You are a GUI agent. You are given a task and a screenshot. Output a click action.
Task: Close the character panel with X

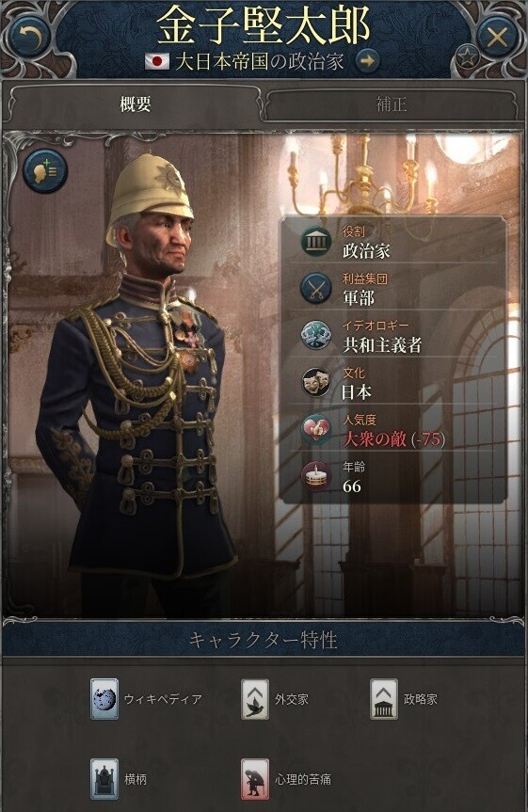click(x=497, y=38)
